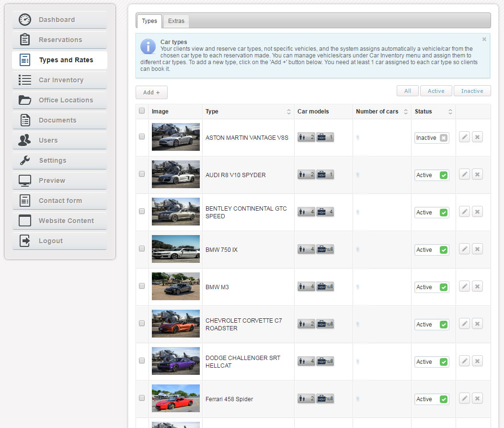Image resolution: width=504 pixels, height=428 pixels.
Task: Edit the BMW M3 type
Action: pyautogui.click(x=464, y=286)
